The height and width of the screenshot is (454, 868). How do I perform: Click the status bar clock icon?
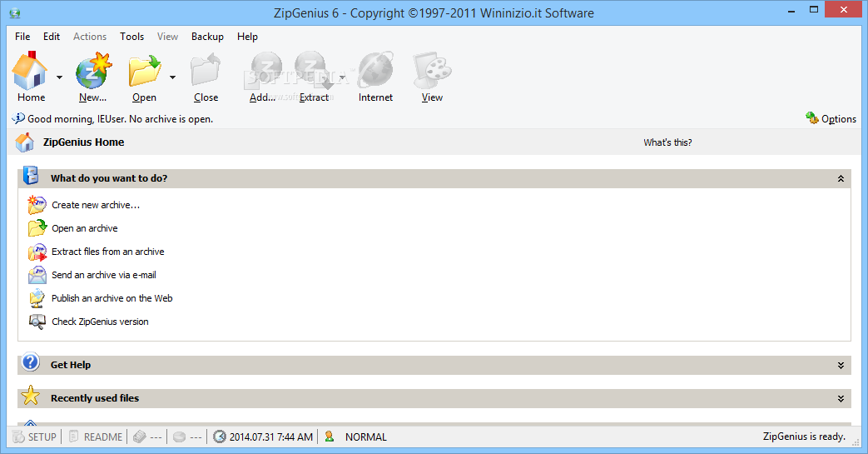click(220, 437)
